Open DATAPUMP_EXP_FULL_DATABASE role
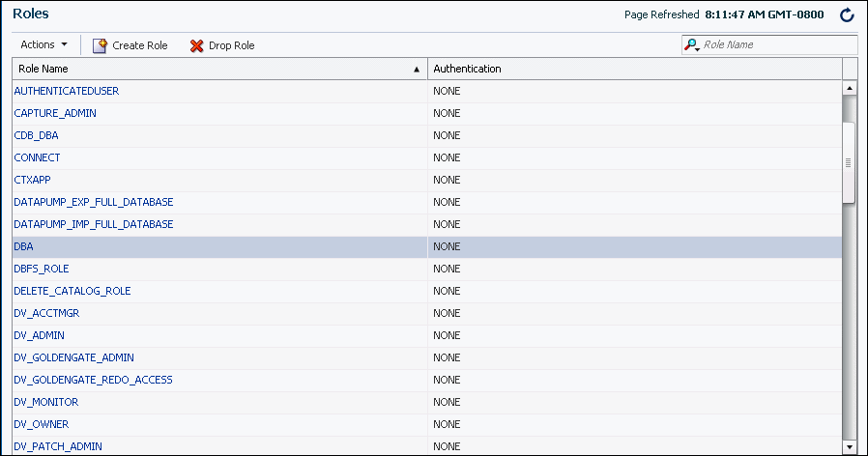Image resolution: width=868 pixels, height=456 pixels. [93, 202]
